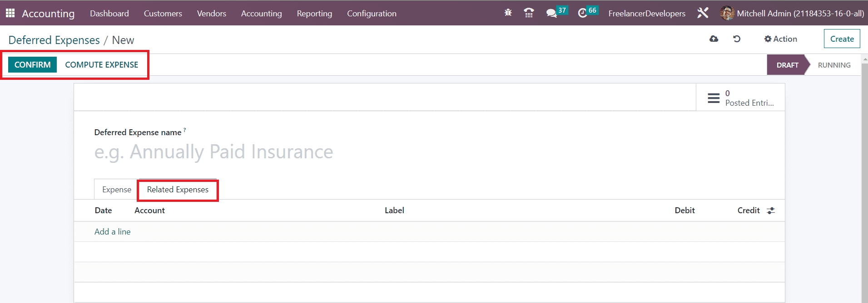This screenshot has height=303, width=868.
Task: Click the discard changes undo icon
Action: [x=737, y=39]
